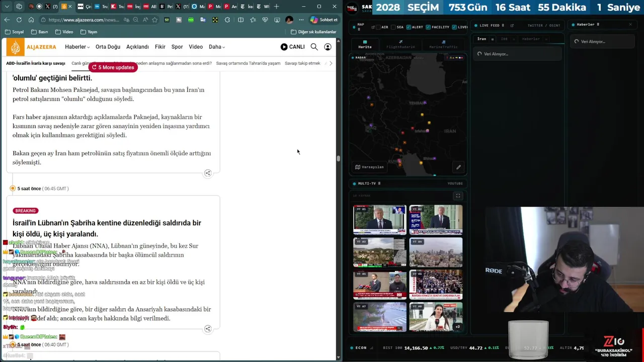The image size is (644, 362).
Task: Disable the FACILITY map layer checkbox
Action: tap(428, 27)
